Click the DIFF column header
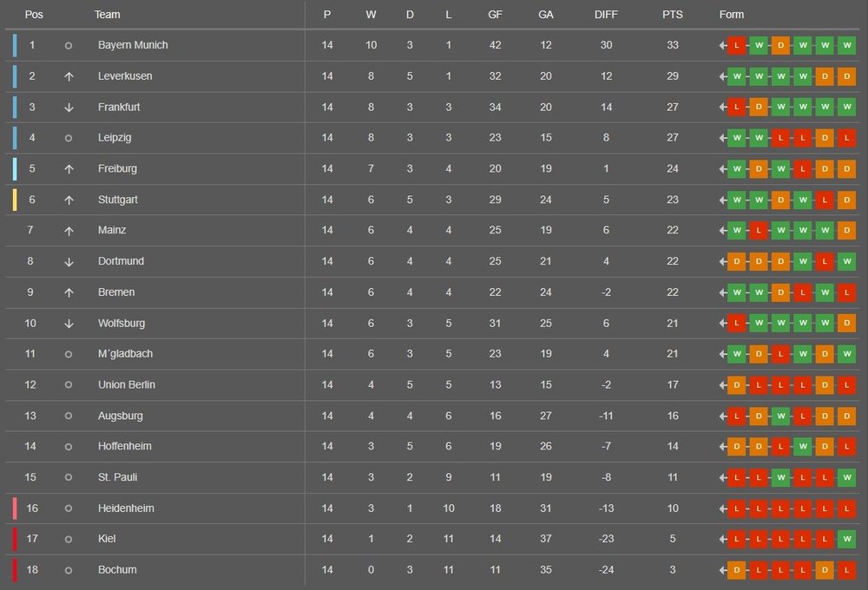Screen dimensions: 868x590 click(607, 15)
